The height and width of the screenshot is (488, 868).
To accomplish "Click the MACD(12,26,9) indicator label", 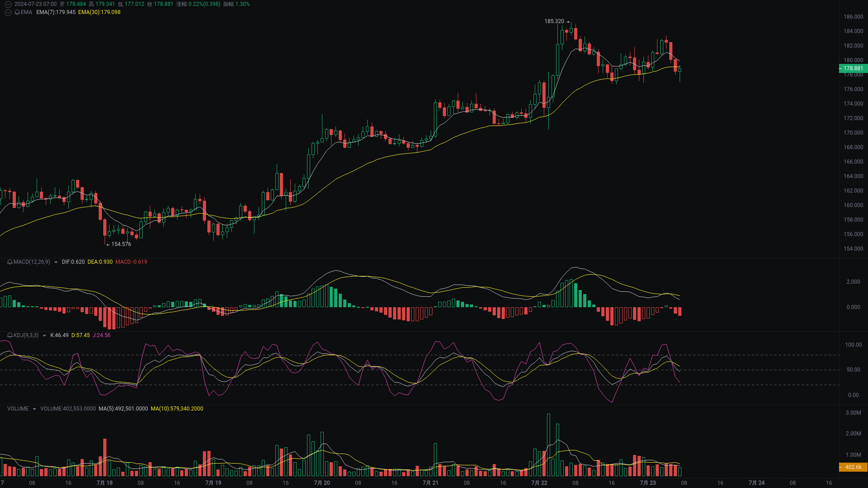I will (x=32, y=262).
